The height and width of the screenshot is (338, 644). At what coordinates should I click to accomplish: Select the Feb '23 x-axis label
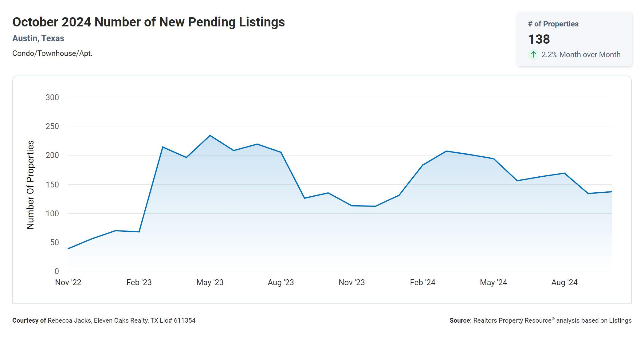coord(139,282)
